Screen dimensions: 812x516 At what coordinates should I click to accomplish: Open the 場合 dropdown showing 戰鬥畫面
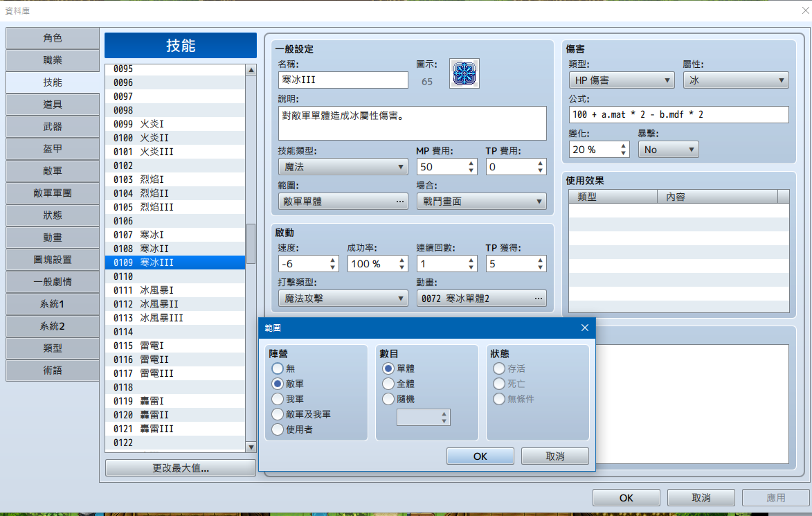[481, 201]
